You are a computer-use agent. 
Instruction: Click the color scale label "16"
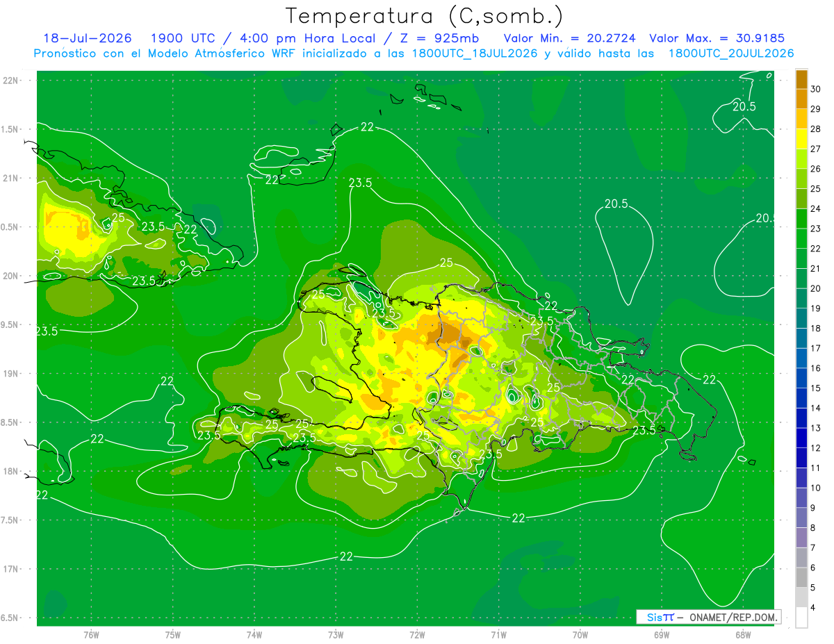click(x=817, y=368)
